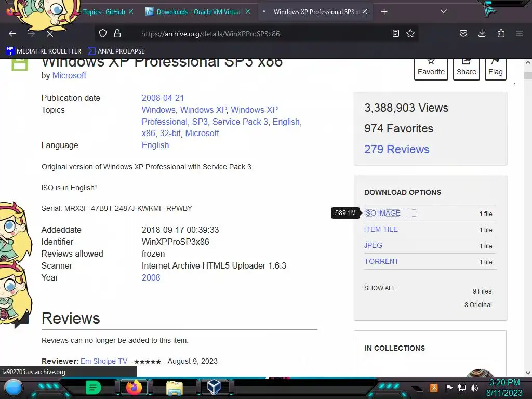Viewport: 532px width, 399px height.
Task: Open the Java update tray icon
Action: [434, 388]
